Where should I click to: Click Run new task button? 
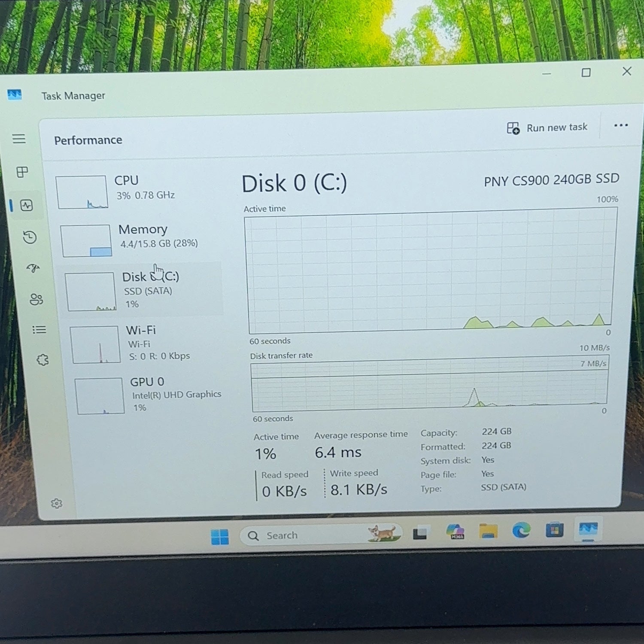pos(547,128)
